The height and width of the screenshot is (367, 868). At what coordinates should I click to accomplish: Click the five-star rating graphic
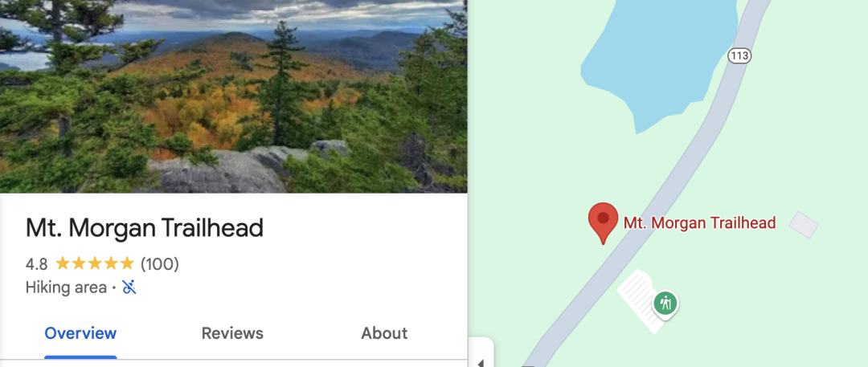pos(95,263)
